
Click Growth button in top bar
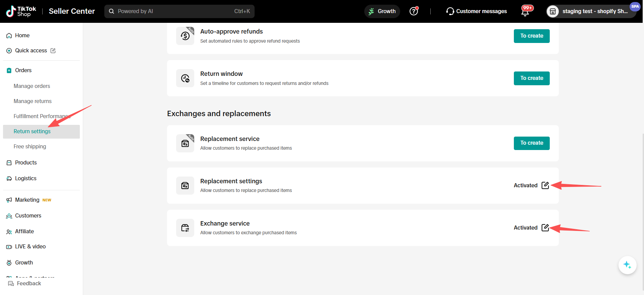pyautogui.click(x=382, y=11)
